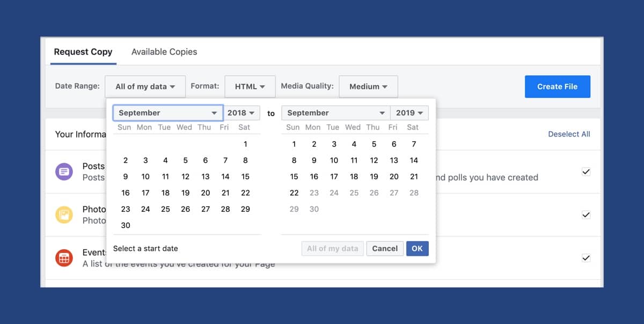Pick September 10 in the 2019 calendar
Screen dimensions: 644x324
point(334,160)
